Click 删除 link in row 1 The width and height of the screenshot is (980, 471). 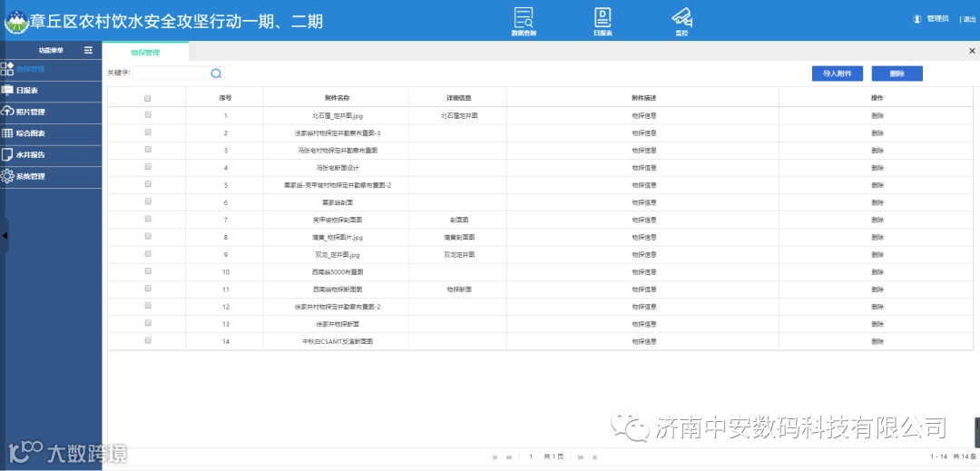point(877,115)
